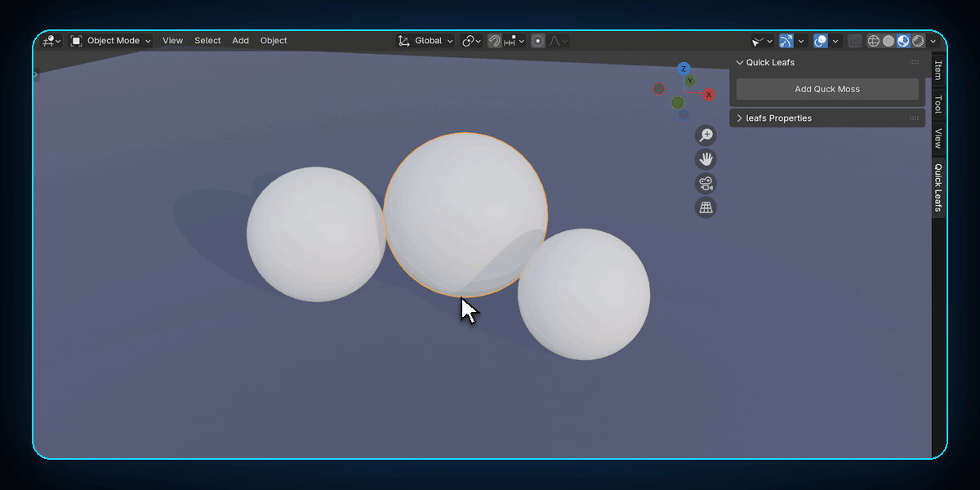Switch to material preview shading

(903, 41)
